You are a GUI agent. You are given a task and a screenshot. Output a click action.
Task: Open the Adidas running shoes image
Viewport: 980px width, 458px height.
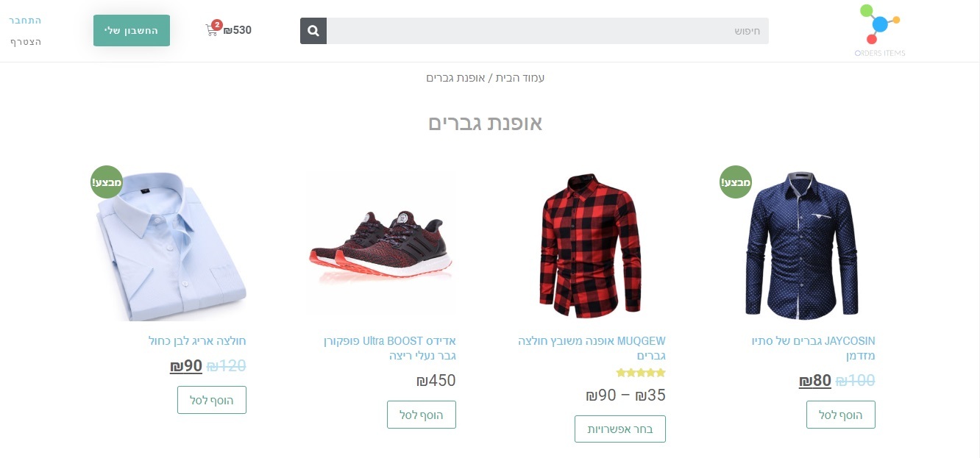pos(380,245)
